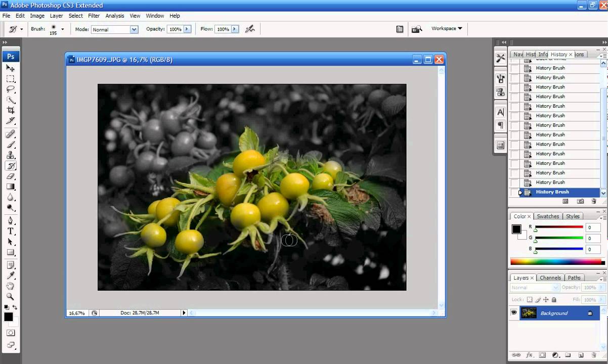Select the Rectangle shape tool
This screenshot has width=608, height=364.
10,253
